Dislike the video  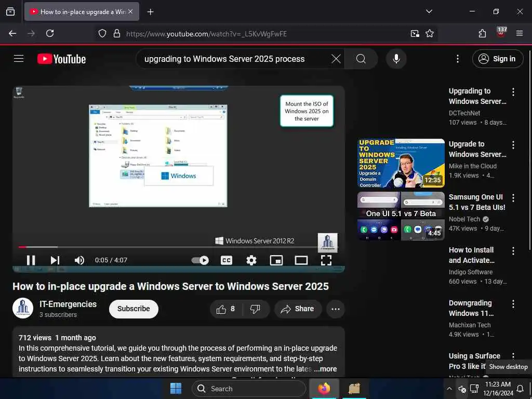click(255, 309)
